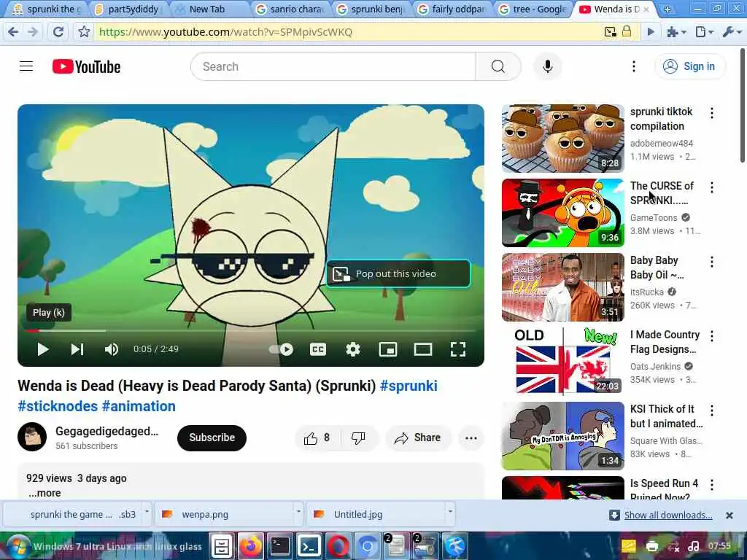Switch to the tree - Google tab
The height and width of the screenshot is (560, 747).
click(533, 9)
